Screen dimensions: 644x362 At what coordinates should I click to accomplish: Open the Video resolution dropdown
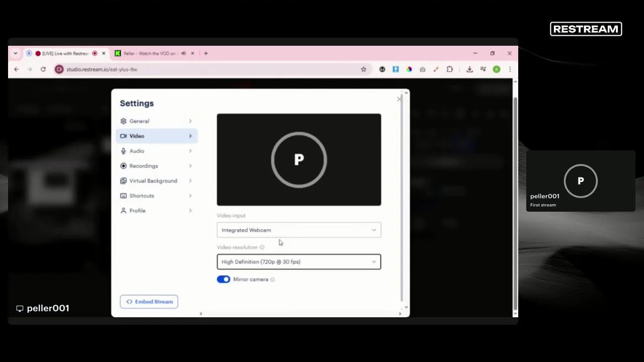299,262
